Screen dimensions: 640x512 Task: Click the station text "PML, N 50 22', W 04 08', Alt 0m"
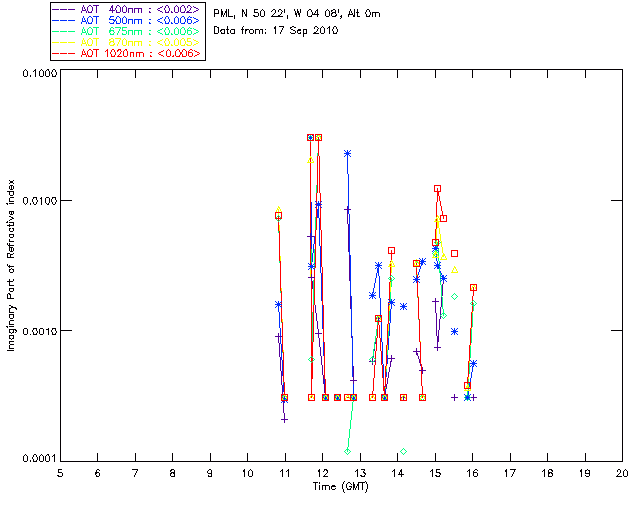point(297,14)
